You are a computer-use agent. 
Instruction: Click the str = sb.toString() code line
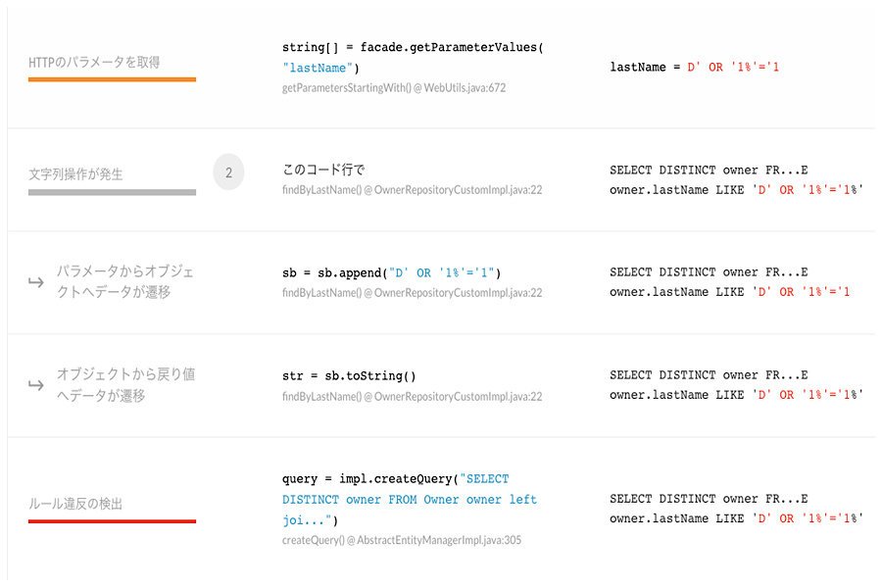click(x=349, y=376)
